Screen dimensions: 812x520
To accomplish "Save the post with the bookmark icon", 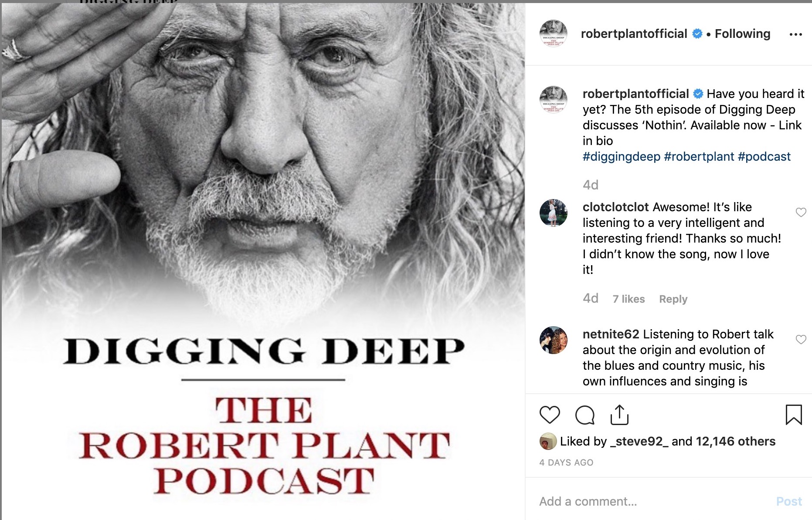I will click(794, 415).
